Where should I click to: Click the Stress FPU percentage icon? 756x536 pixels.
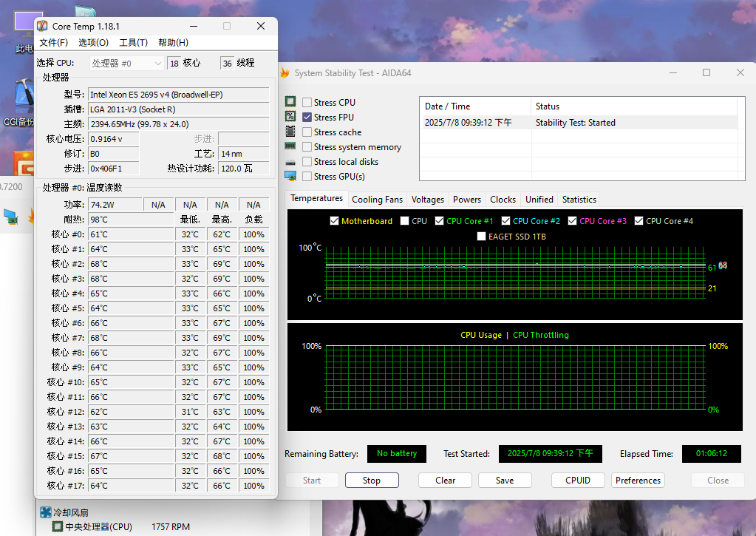click(290, 117)
